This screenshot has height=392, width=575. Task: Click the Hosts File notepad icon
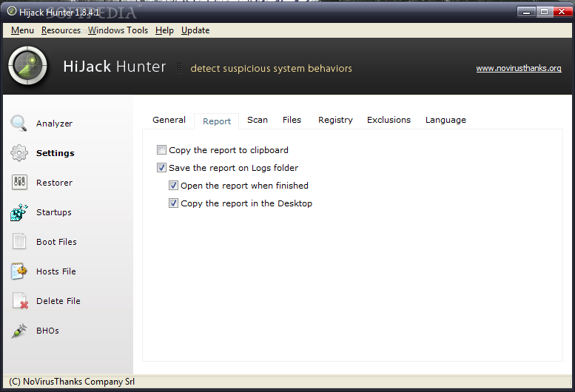click(x=19, y=271)
